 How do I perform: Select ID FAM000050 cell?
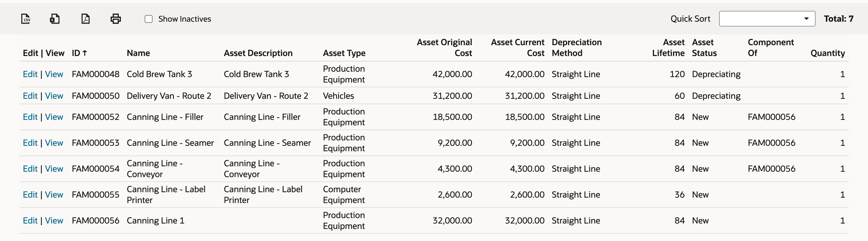click(95, 96)
